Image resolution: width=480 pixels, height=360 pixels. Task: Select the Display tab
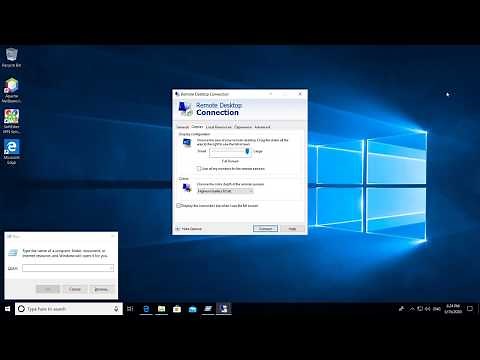[x=197, y=127]
